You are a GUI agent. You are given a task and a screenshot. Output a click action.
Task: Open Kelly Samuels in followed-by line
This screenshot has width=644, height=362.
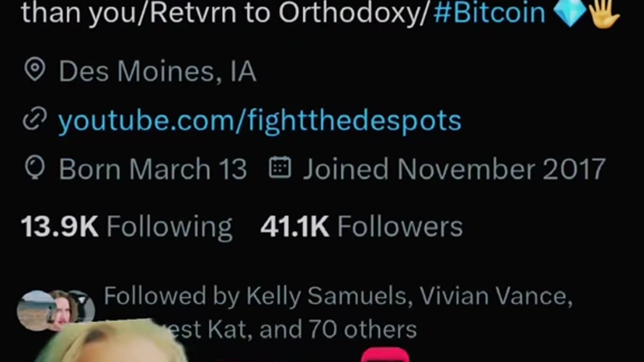327,296
